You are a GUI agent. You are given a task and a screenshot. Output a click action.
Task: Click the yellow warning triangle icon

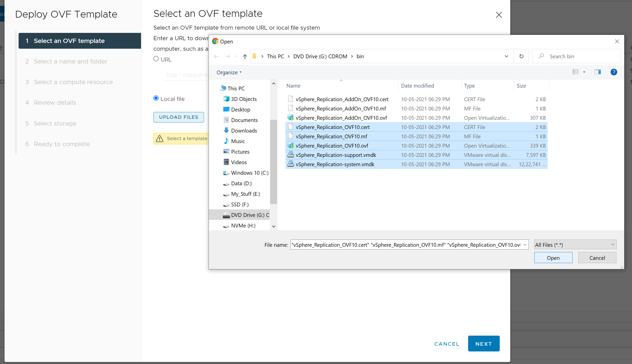160,138
